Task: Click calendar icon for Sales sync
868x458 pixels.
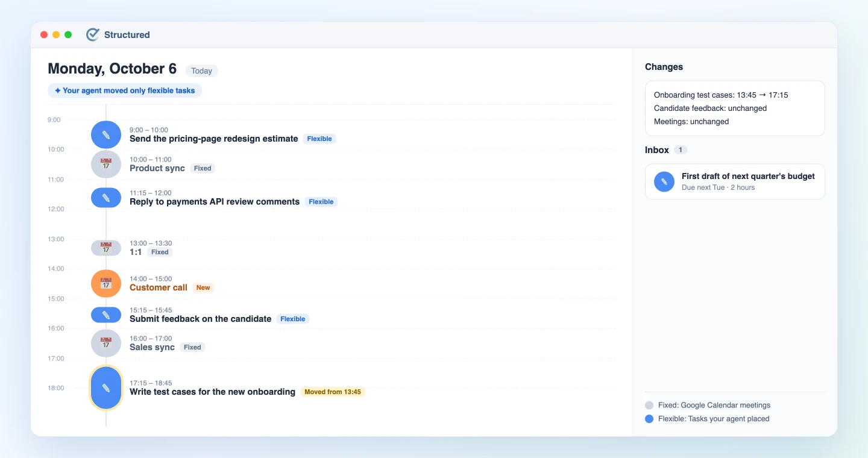Action: point(106,343)
